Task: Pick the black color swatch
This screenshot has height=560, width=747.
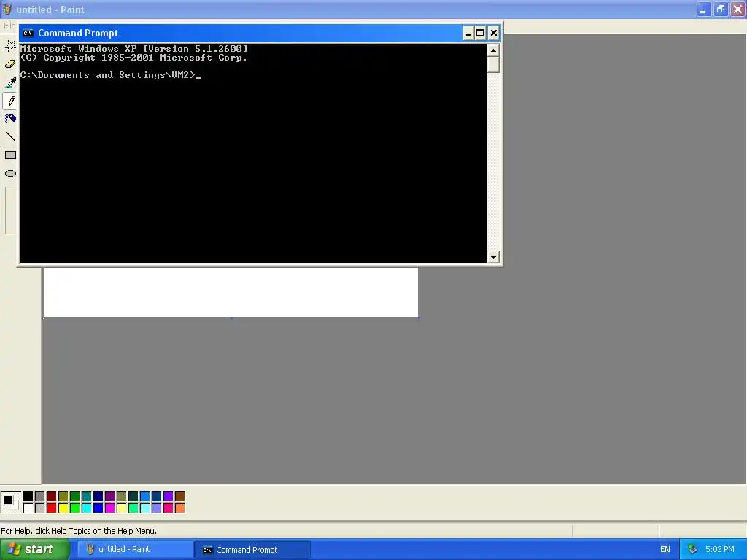Action: [x=28, y=496]
